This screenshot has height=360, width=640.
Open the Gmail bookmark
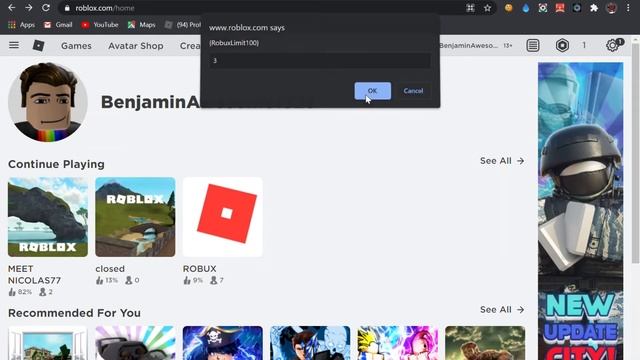[x=58, y=25]
